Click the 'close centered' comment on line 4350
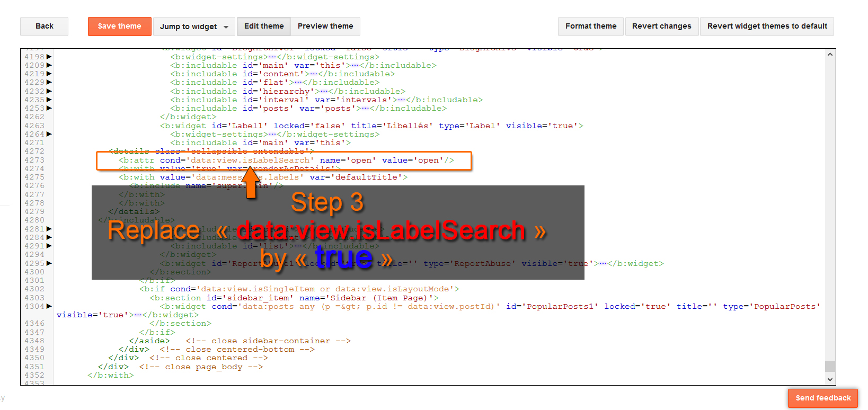 209,358
